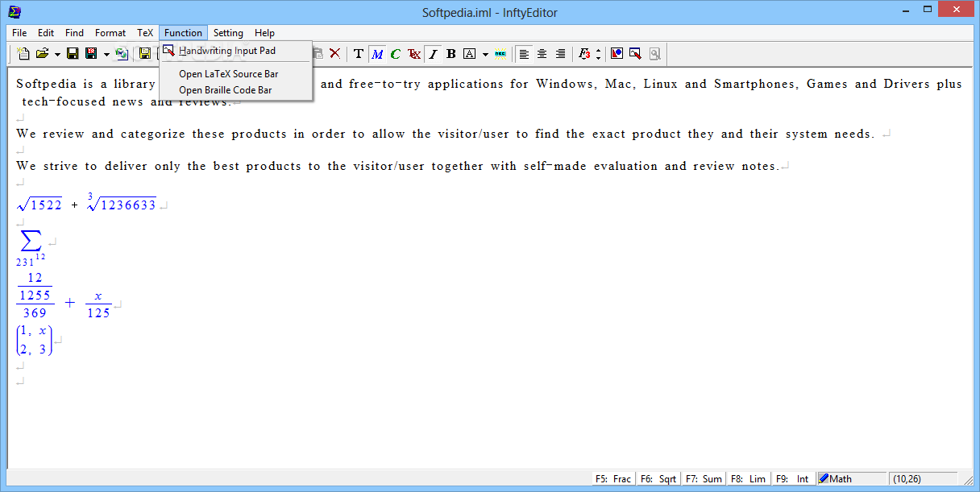Toggle bold formatting

point(451,54)
